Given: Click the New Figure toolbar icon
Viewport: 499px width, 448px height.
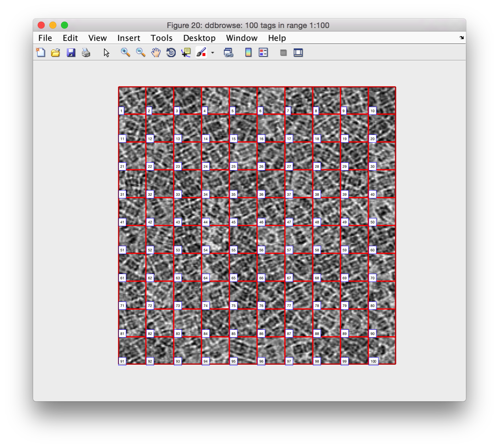Looking at the screenshot, I should click(41, 53).
